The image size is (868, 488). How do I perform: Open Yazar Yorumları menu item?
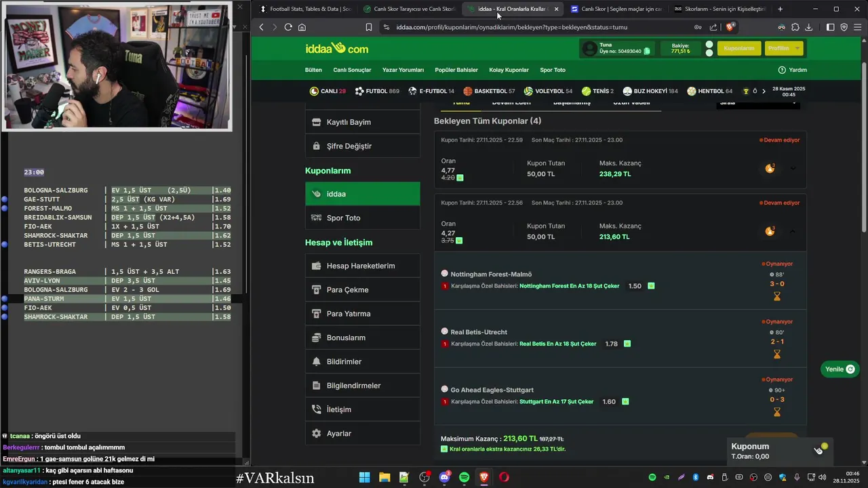(403, 70)
